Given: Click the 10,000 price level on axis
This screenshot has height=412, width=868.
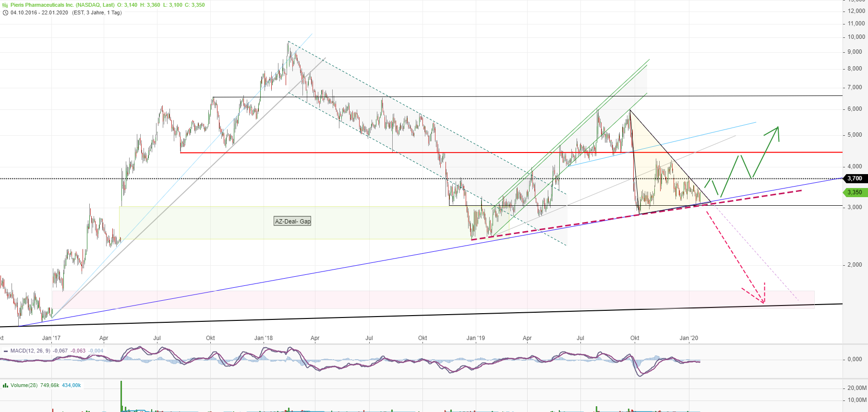Looking at the screenshot, I should pos(856,37).
